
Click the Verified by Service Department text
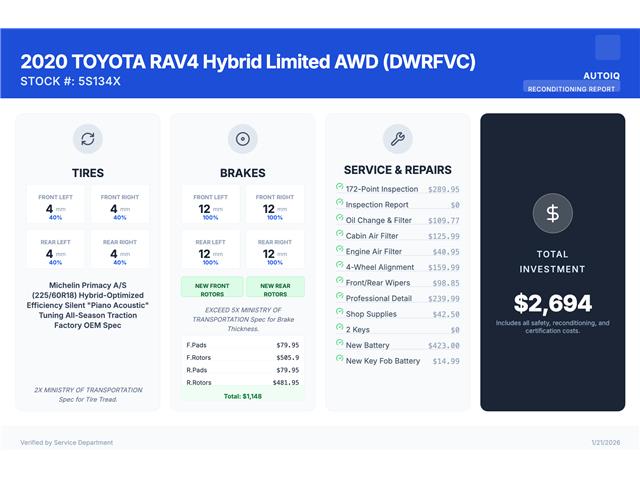(66, 442)
